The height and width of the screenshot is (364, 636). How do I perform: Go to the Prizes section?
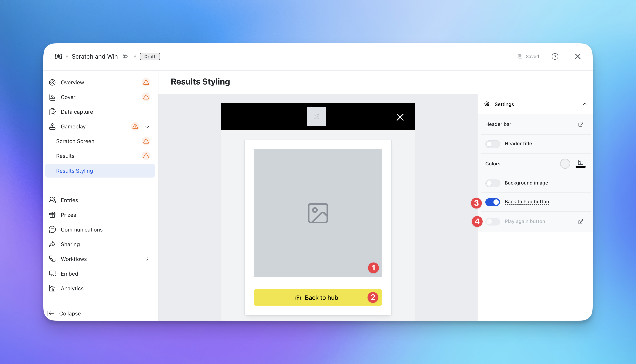click(x=68, y=215)
